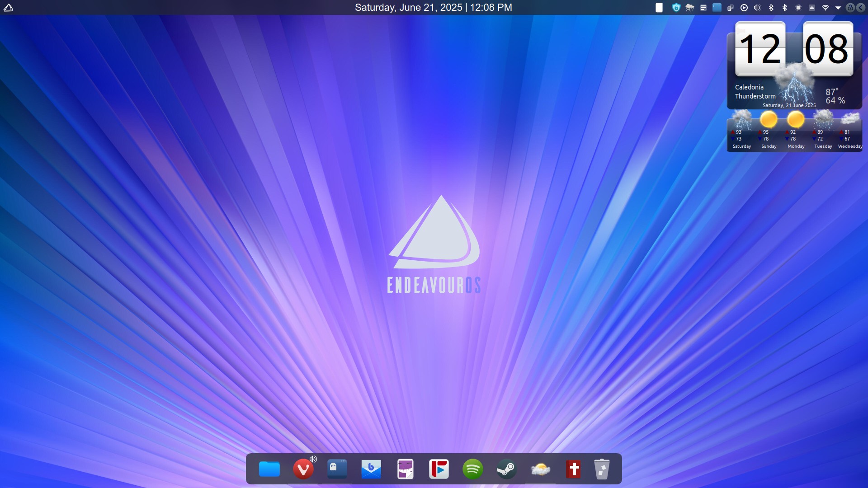Open the Vivaldi browser from the dock

point(303,469)
